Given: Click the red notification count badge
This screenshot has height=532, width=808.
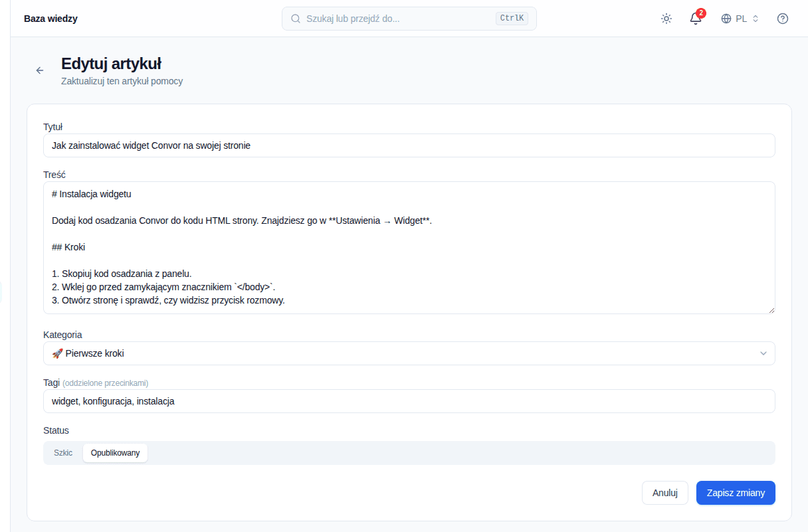Looking at the screenshot, I should click(x=701, y=13).
